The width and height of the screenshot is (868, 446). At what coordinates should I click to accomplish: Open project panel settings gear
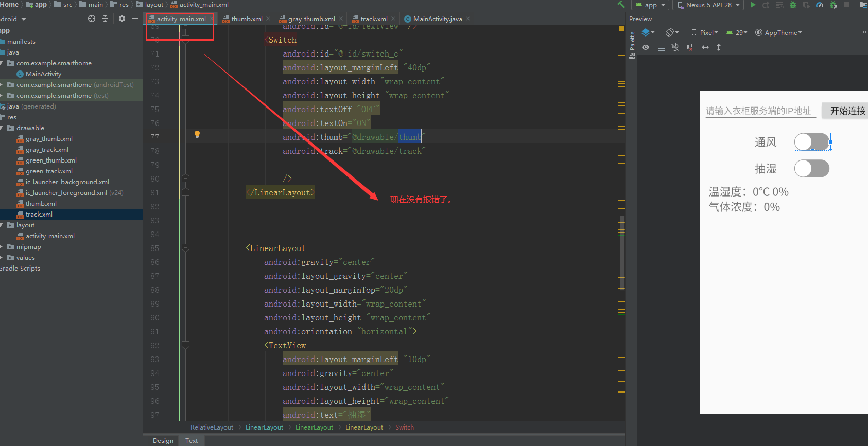pyautogui.click(x=122, y=19)
